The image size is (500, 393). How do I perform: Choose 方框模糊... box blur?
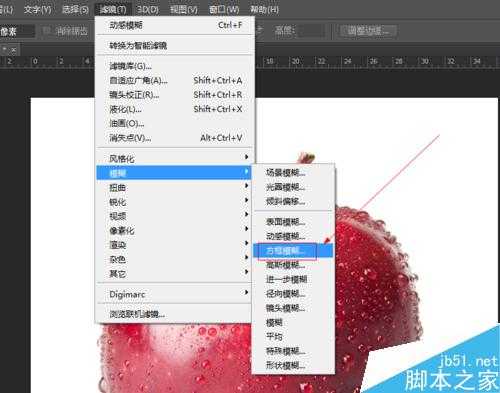coord(293,250)
